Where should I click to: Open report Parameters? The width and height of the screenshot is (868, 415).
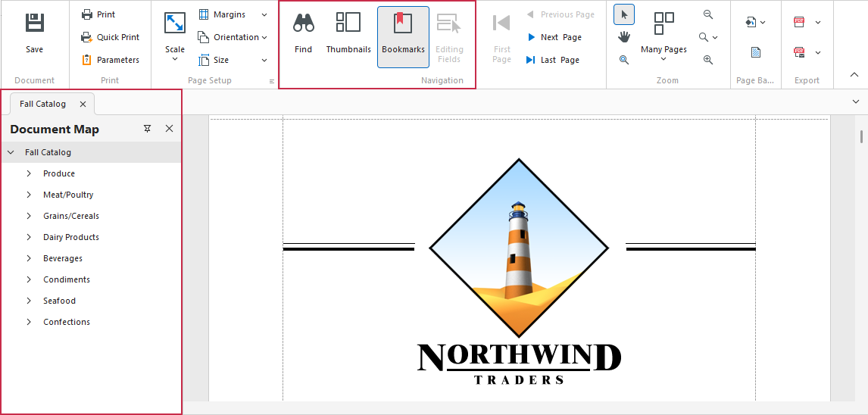[110, 60]
